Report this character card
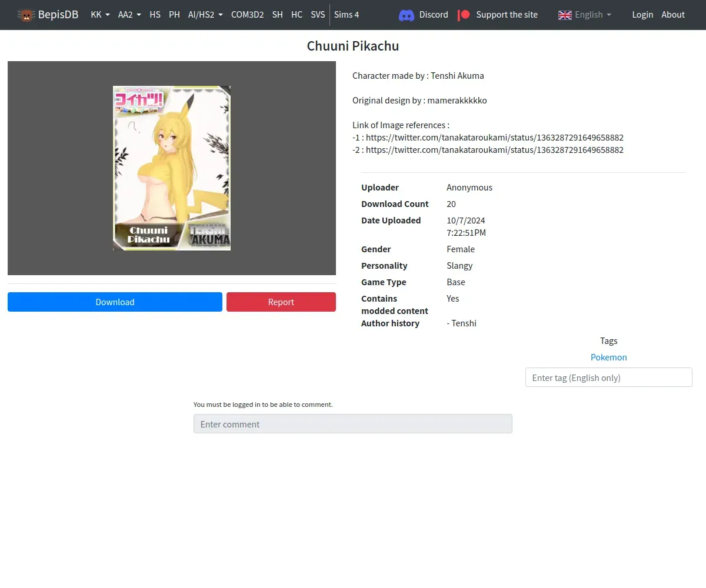706x588 pixels. [x=281, y=302]
